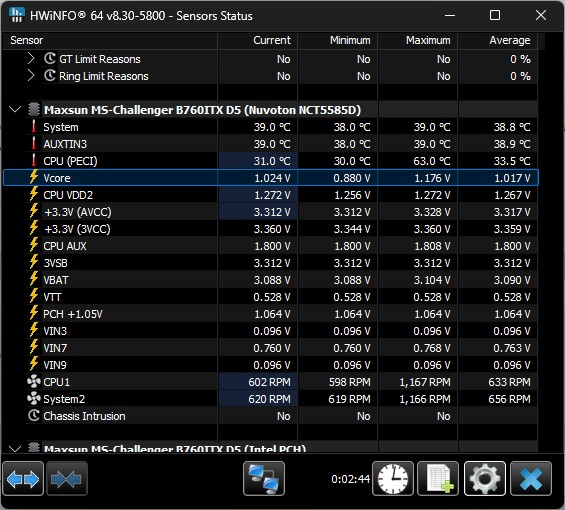This screenshot has height=510, width=565.
Task: Click the fan icon beside System2
Action: tap(34, 399)
